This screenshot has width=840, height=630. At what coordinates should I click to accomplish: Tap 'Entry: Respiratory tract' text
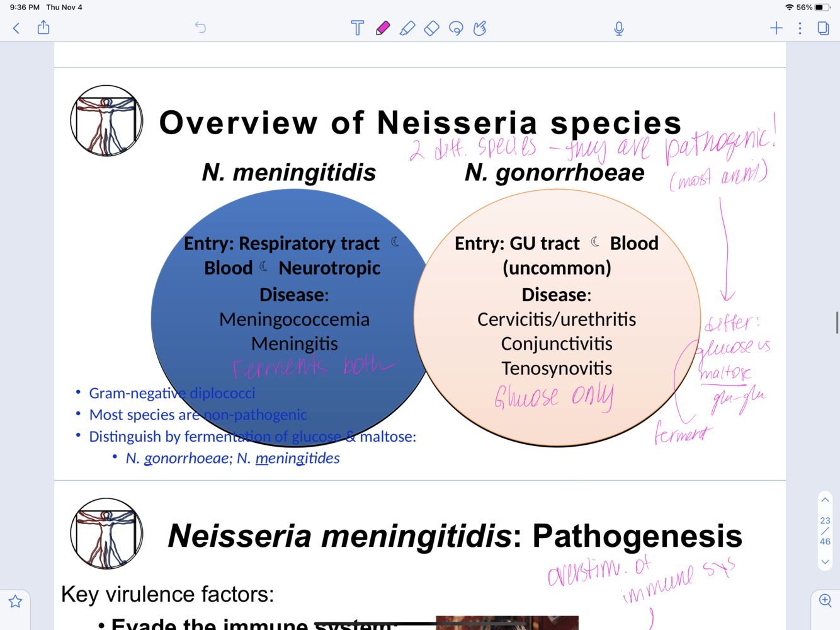tap(281, 243)
